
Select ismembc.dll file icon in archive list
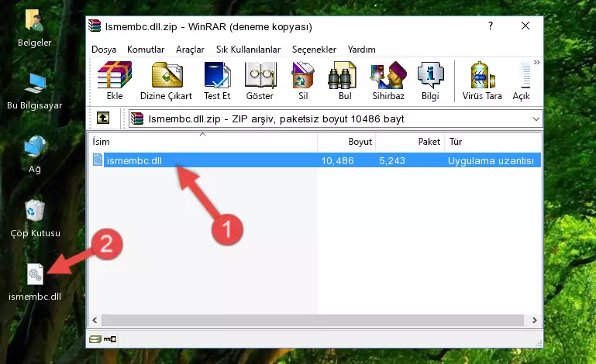[x=98, y=160]
